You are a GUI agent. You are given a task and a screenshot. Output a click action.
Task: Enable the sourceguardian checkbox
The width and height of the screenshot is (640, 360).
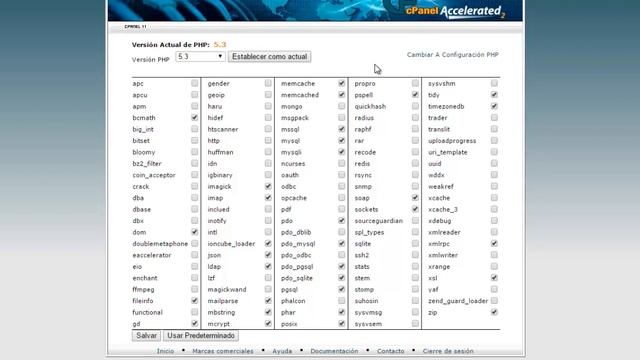pyautogui.click(x=415, y=220)
